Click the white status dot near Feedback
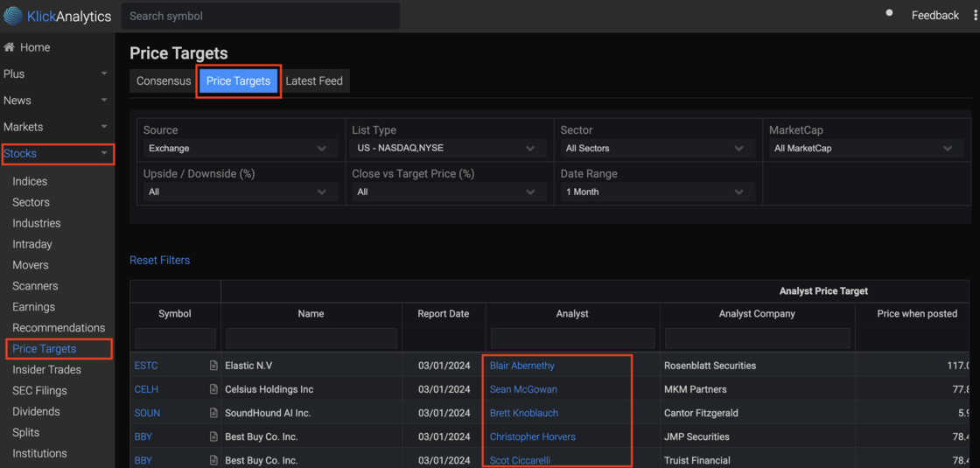Viewport: 980px width, 468px height. [x=889, y=12]
